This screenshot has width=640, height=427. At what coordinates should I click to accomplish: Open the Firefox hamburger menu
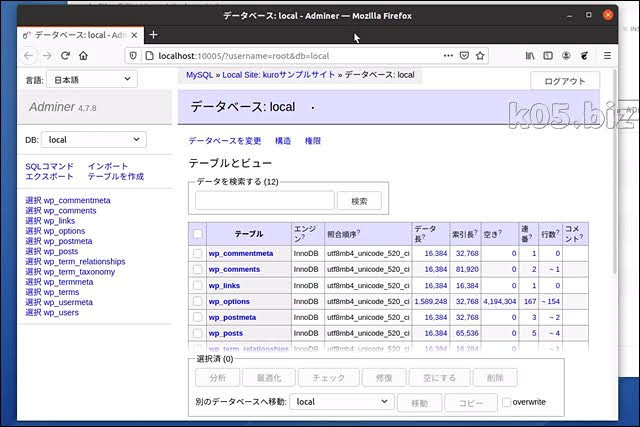(x=607, y=56)
